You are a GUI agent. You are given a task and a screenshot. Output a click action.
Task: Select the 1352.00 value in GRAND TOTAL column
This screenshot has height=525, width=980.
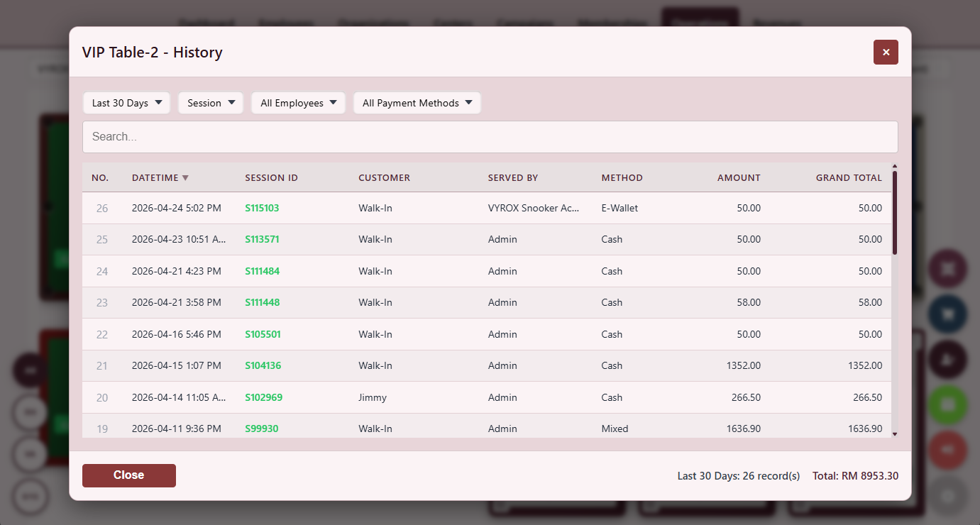coord(865,366)
